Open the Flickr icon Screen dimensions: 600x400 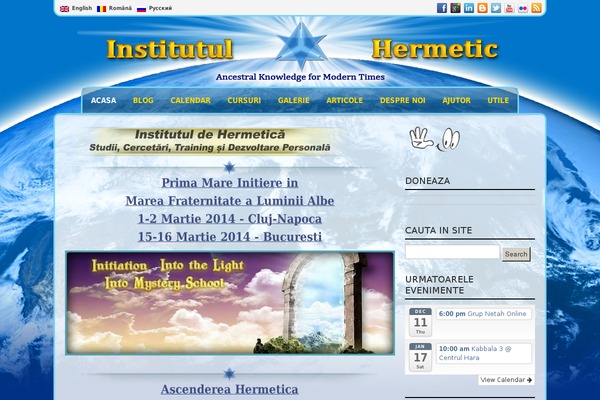coord(523,8)
